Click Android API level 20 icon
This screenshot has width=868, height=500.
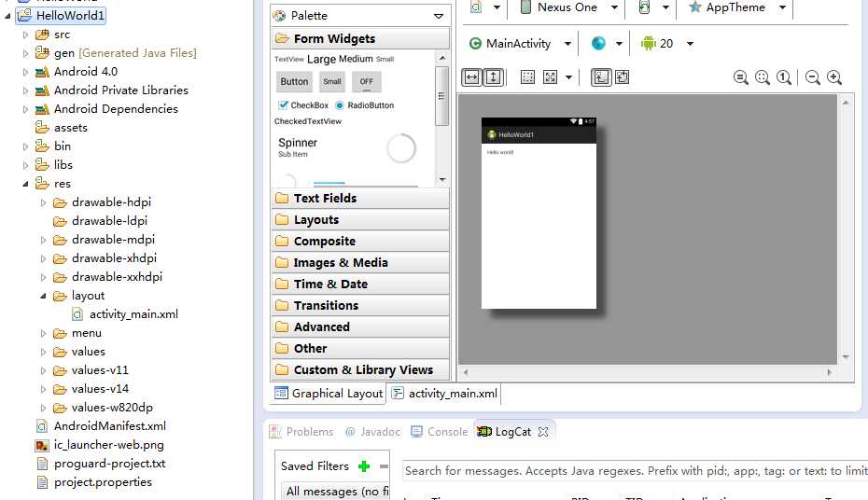tap(649, 43)
